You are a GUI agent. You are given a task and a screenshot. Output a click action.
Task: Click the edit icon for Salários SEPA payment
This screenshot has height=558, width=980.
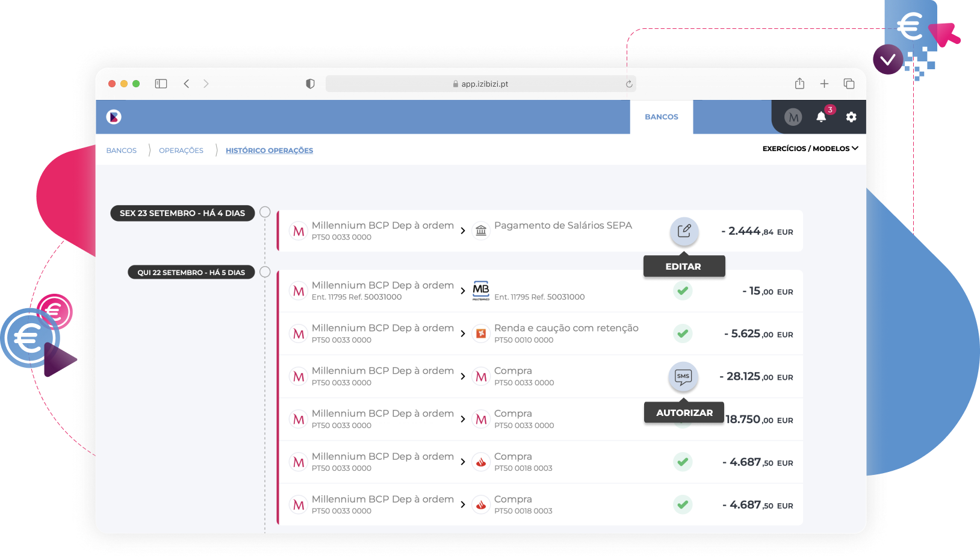[x=684, y=231]
